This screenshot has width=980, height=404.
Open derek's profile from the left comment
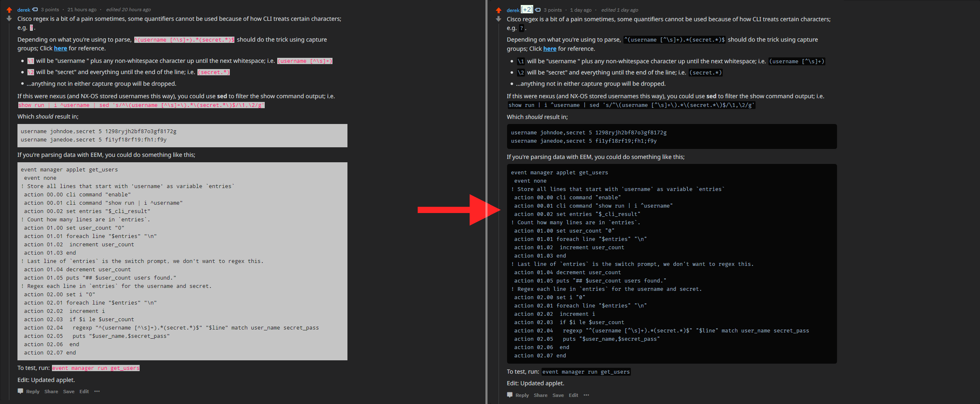pos(24,10)
